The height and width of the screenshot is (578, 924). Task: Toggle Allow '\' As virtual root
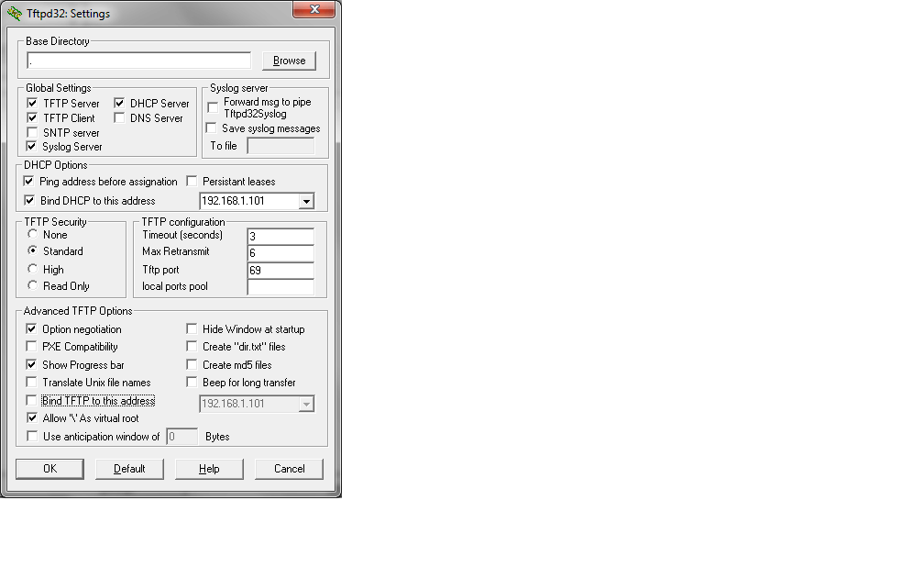pos(32,417)
